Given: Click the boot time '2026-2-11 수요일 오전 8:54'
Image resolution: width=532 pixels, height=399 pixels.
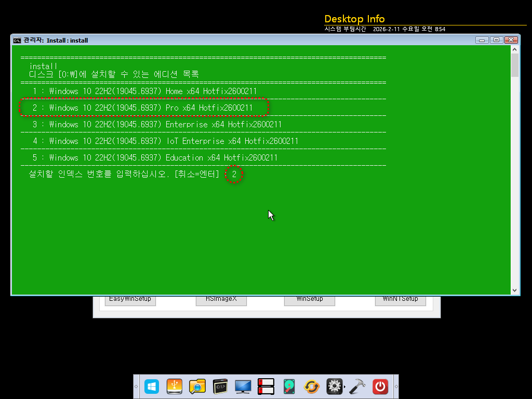Looking at the screenshot, I should point(409,29).
